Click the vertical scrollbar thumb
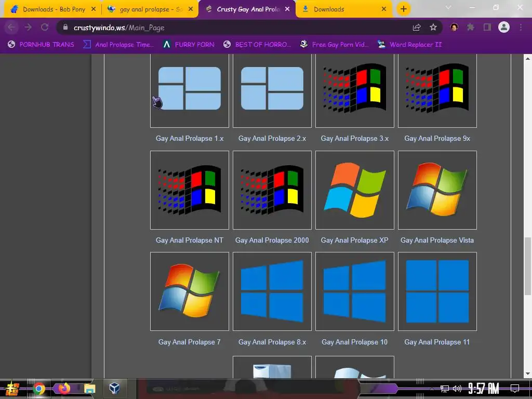The height and width of the screenshot is (399, 532). 528,266
